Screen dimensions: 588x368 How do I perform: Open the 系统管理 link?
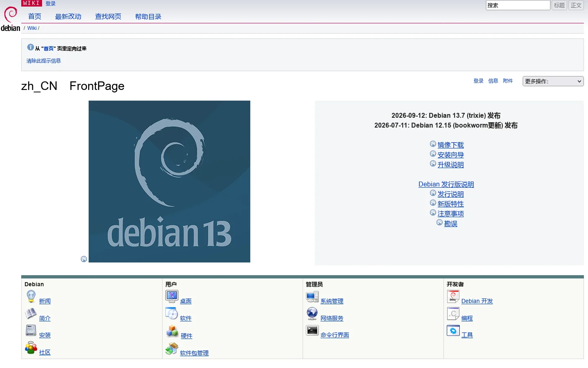click(332, 301)
